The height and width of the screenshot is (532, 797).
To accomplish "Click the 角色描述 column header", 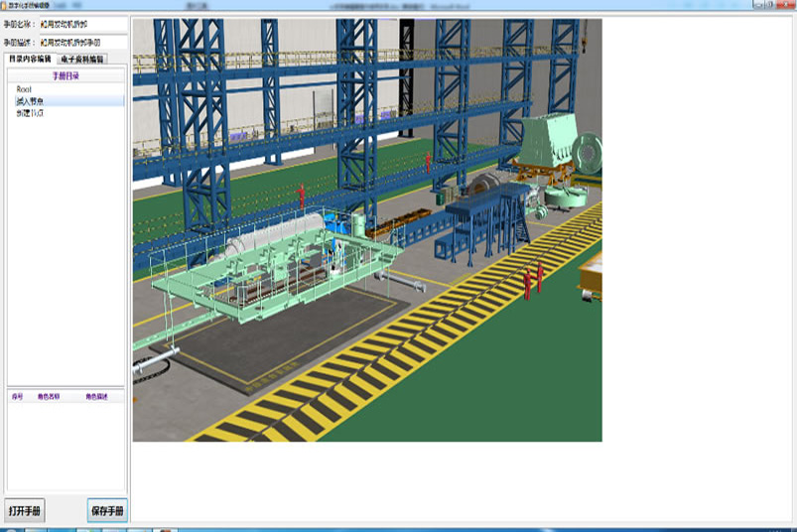I will point(97,396).
